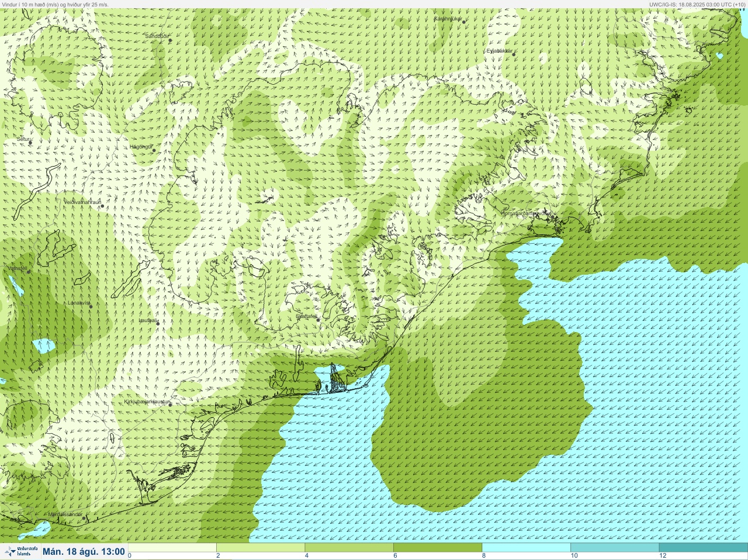Screen dimensions: 748x560
Task: Select the 8–10 m/s legend color band
Action: [527, 548]
